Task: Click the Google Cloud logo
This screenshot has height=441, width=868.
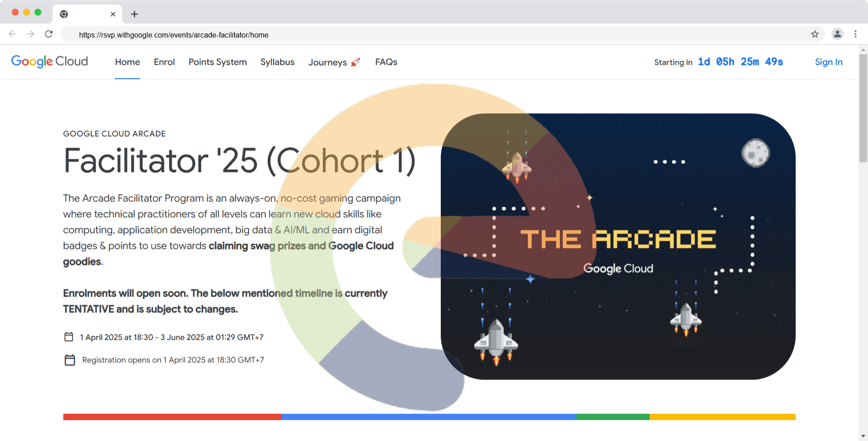Action: click(50, 62)
